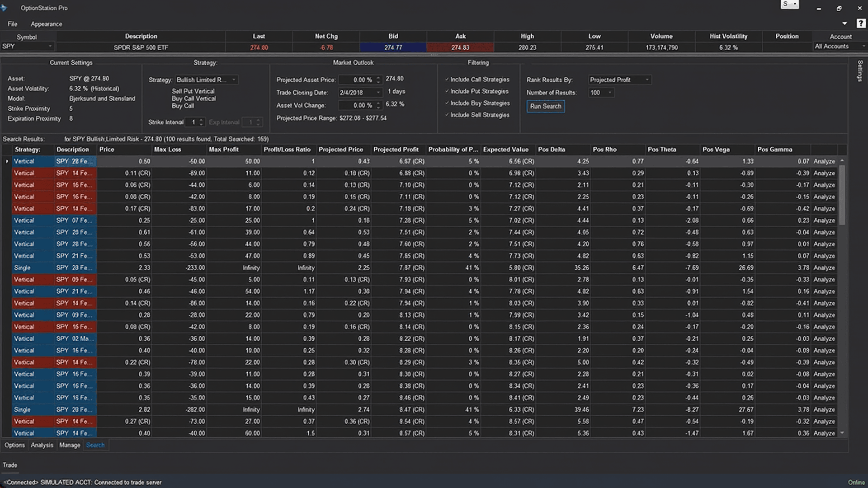Sort by Profit/Loss Ratio column header
Viewport: 868px width, 488px height.
[x=289, y=150]
